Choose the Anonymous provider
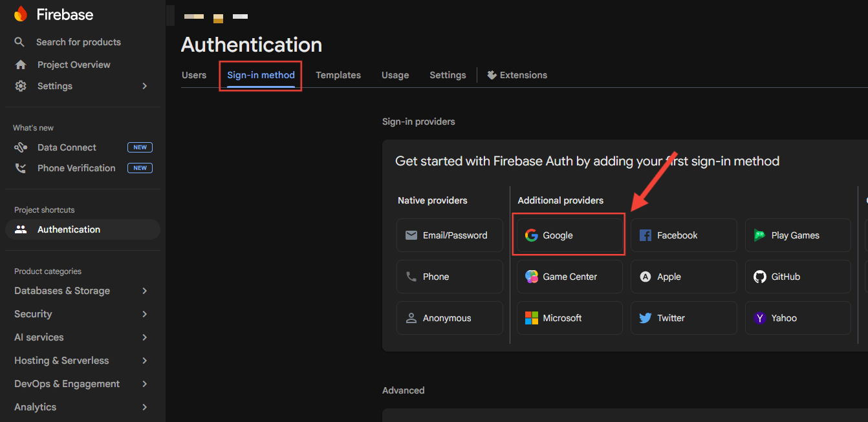868x422 pixels. 450,318
